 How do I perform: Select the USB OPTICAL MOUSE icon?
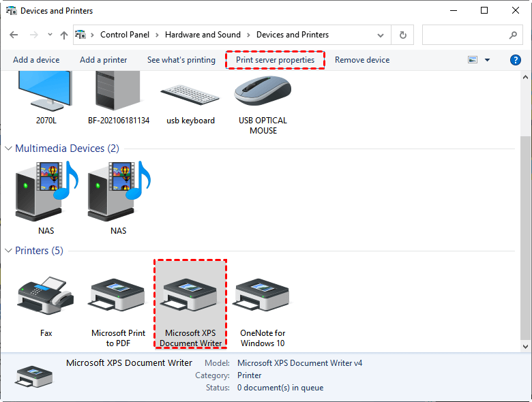[263, 91]
